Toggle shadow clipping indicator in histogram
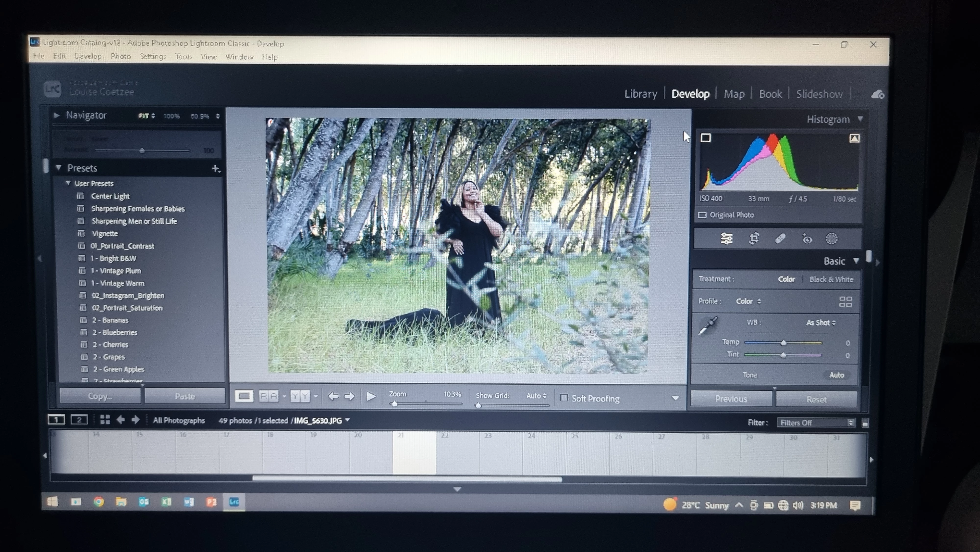Image resolution: width=980 pixels, height=552 pixels. click(x=706, y=138)
